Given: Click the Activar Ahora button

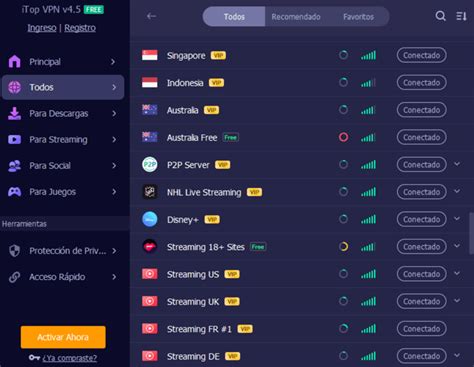Looking at the screenshot, I should (x=63, y=337).
